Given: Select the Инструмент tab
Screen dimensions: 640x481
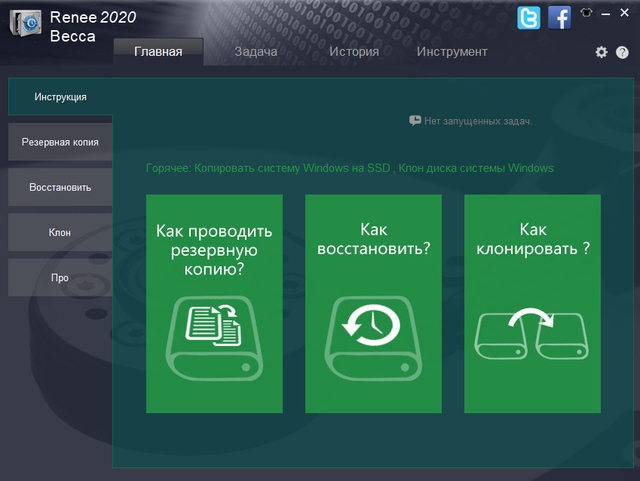Looking at the screenshot, I should tap(452, 52).
